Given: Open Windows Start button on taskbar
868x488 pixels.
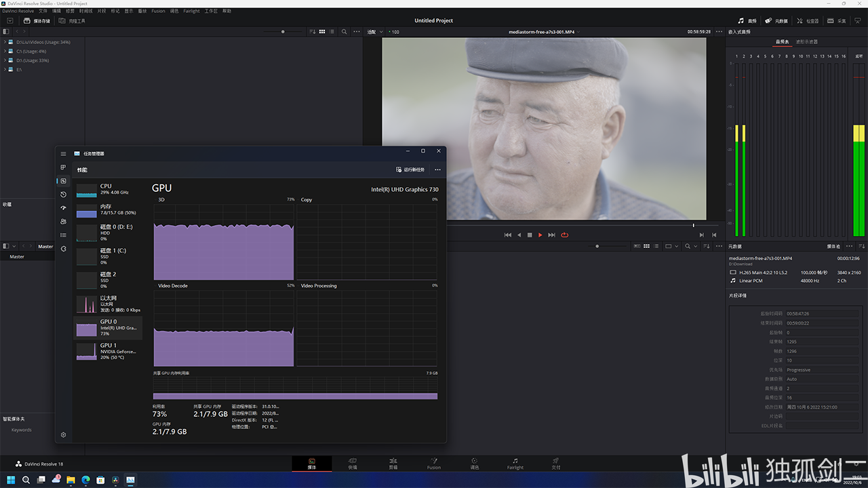Looking at the screenshot, I should coord(10,480).
